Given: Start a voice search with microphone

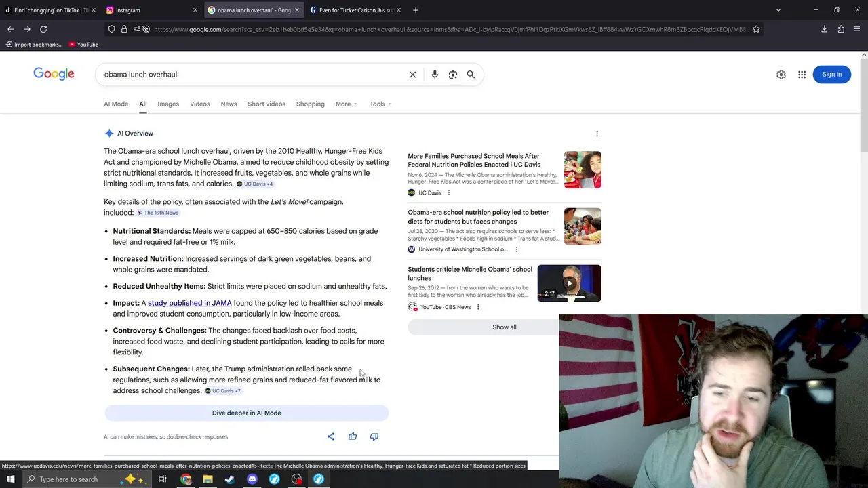Looking at the screenshot, I should point(435,75).
